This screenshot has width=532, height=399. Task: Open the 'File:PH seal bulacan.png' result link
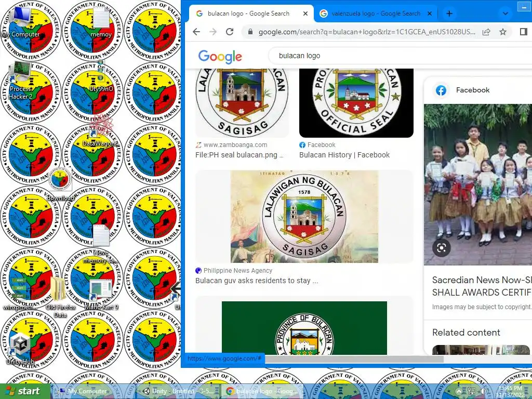coord(239,155)
